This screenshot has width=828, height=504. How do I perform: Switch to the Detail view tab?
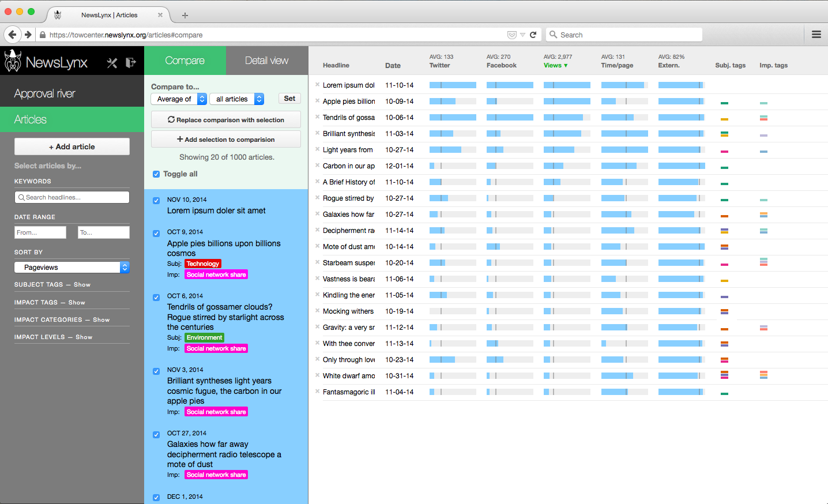266,61
